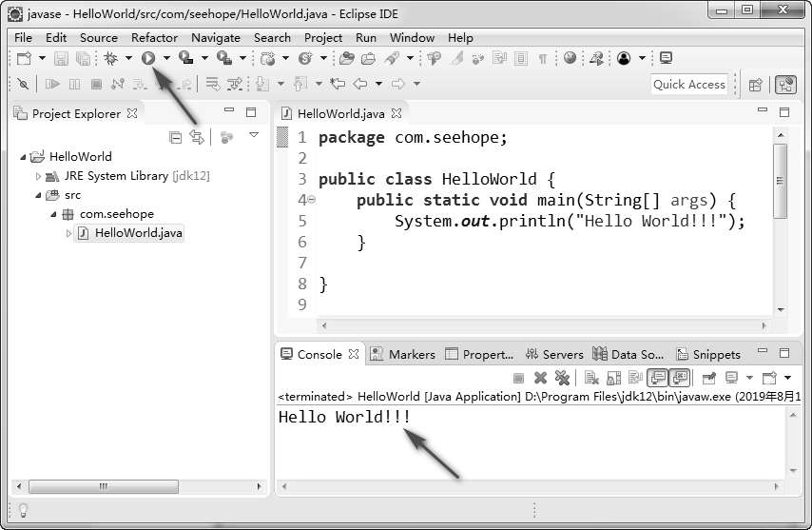Switch to the Servers tab
Viewport: 812px width, 530px height.
tap(554, 354)
